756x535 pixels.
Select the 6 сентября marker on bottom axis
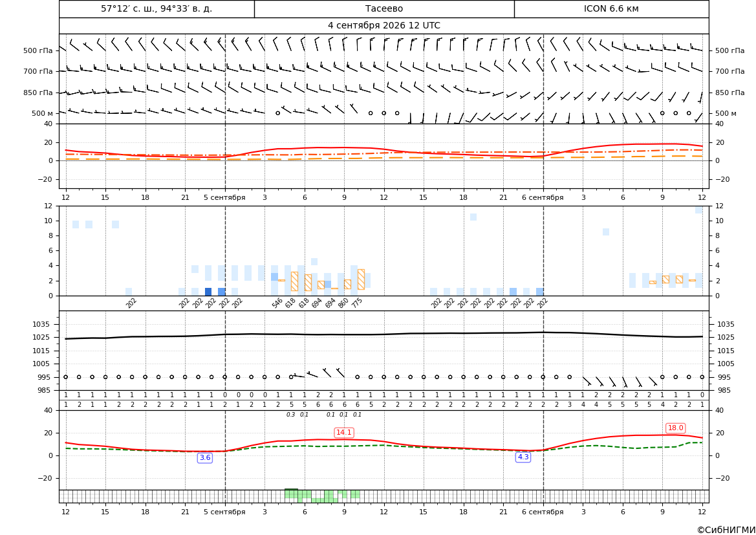tap(543, 512)
